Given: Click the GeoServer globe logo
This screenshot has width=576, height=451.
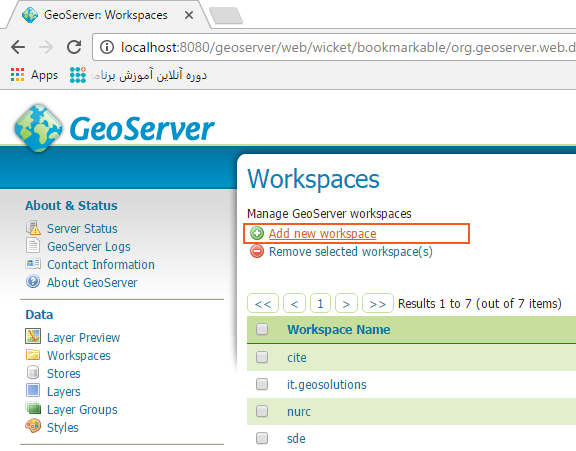Looking at the screenshot, I should (38, 128).
